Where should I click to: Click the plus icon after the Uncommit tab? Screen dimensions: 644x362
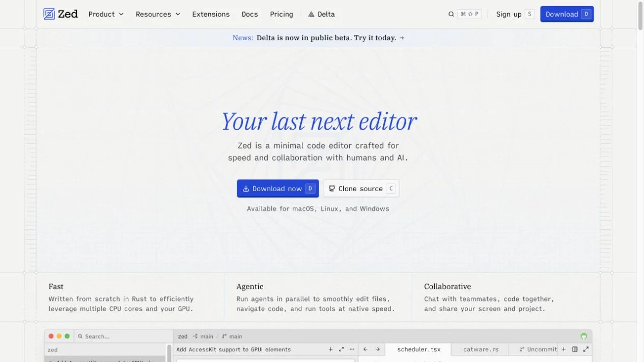564,349
